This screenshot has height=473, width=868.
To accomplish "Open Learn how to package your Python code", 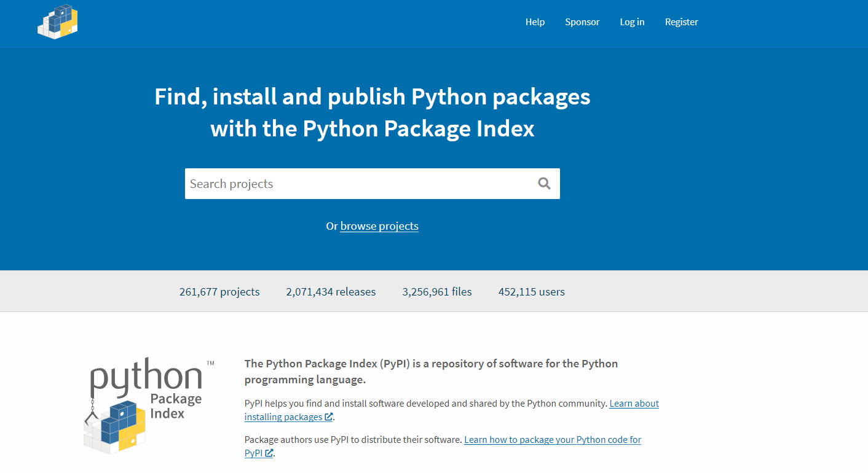I will 552,439.
